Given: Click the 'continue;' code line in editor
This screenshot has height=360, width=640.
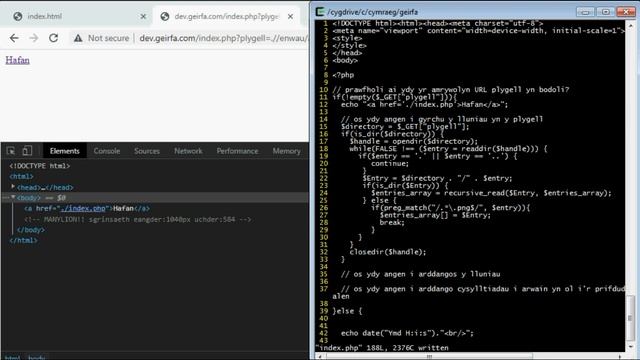Looking at the screenshot, I should 390,164.
